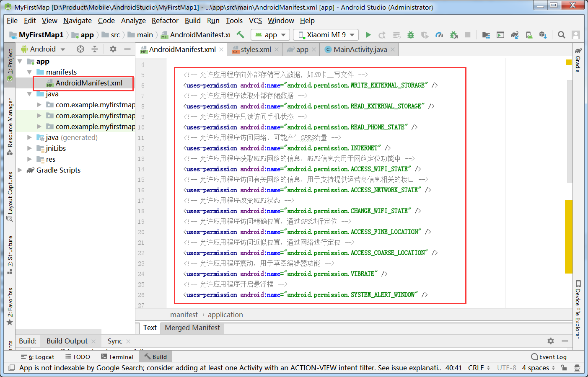Screen dimensions: 588x377
Task: Click the Make Project hammer icon
Action: pyautogui.click(x=240, y=35)
